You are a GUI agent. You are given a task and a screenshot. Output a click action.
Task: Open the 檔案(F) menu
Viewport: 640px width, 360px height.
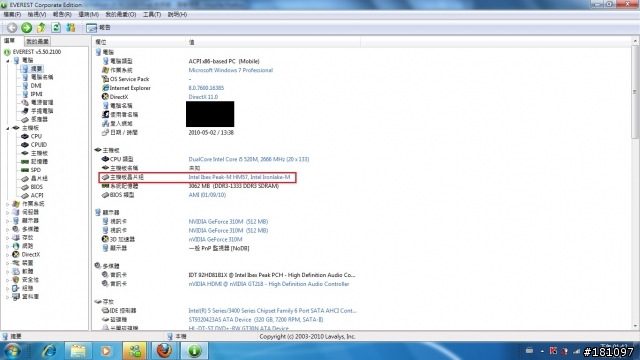point(12,14)
